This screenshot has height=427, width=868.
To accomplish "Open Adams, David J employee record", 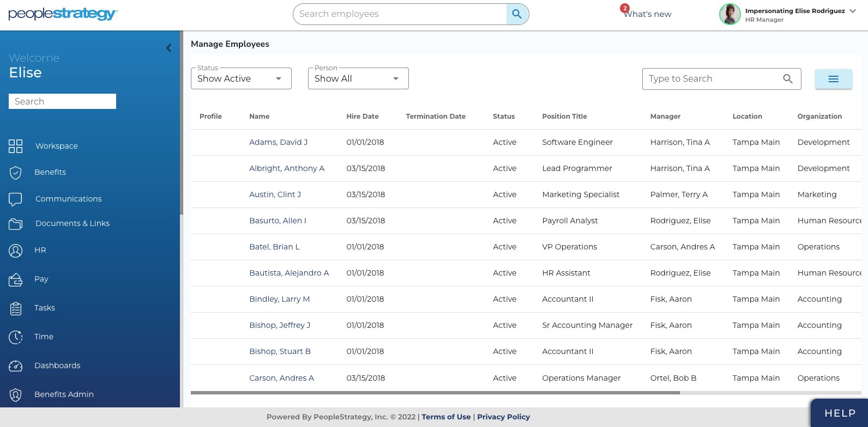I will (278, 142).
